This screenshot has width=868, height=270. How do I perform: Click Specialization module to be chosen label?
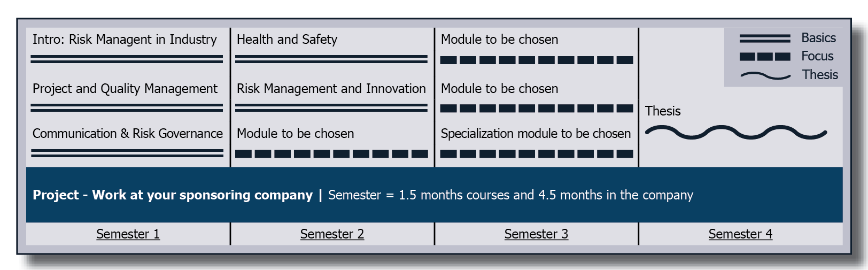coord(536,134)
